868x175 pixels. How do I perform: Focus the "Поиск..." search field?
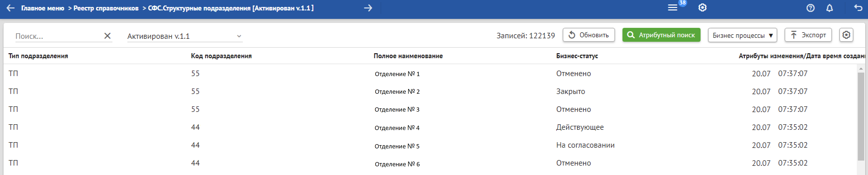[x=57, y=36]
